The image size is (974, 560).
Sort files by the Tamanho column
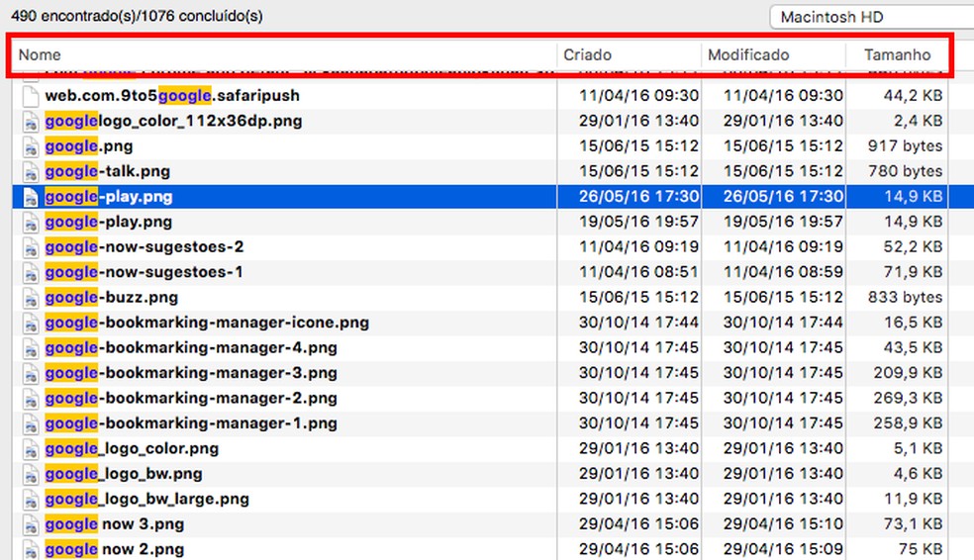897,55
